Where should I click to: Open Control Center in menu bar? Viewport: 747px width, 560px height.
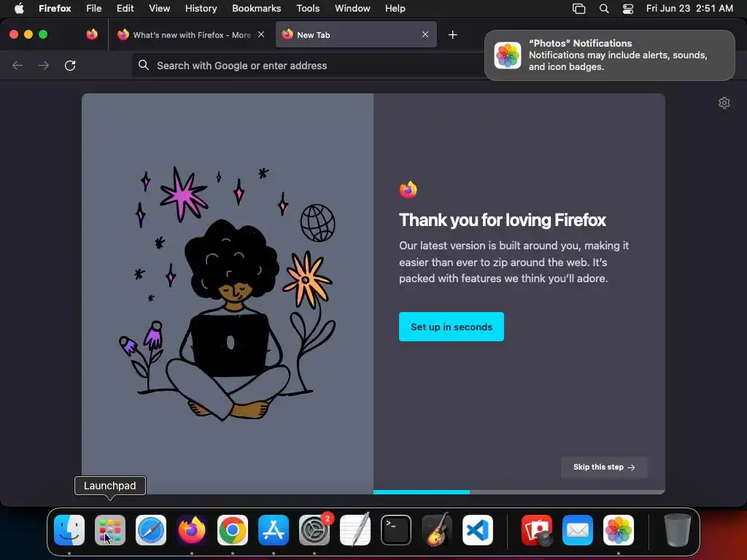tap(628, 8)
